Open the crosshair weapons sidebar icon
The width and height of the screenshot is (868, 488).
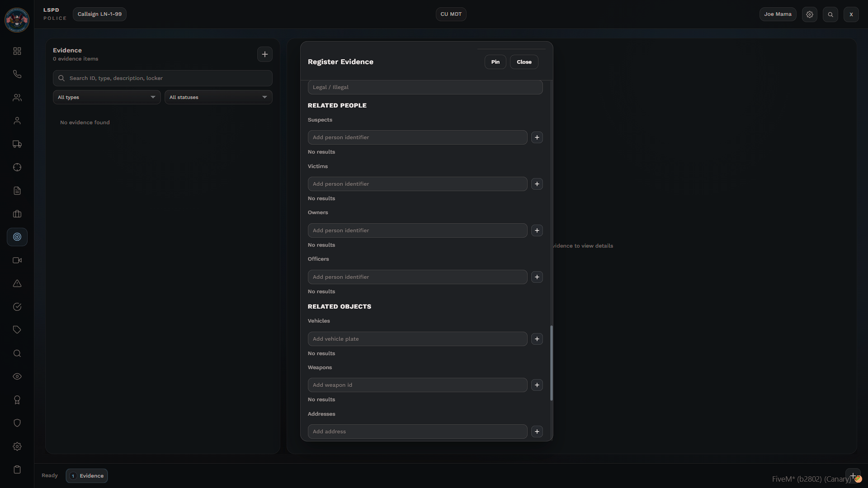(x=17, y=167)
